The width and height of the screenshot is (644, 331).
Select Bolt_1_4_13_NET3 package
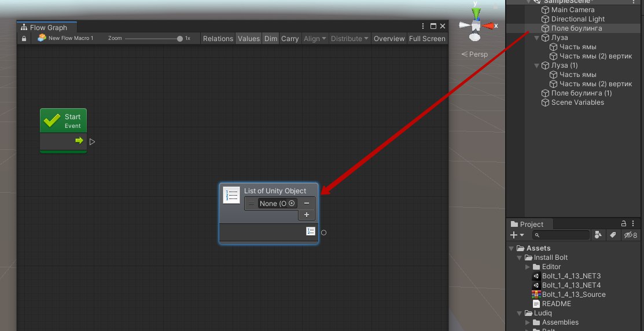coord(571,276)
